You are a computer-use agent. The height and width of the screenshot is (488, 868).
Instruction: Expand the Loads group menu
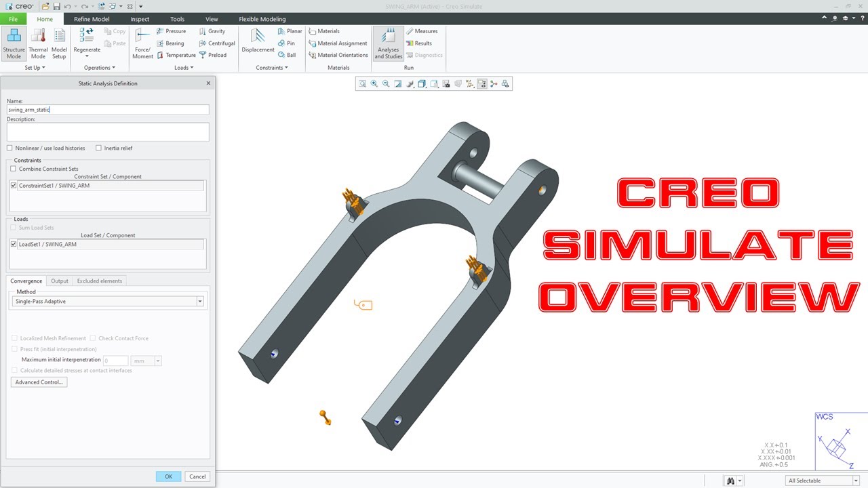[x=184, y=68]
